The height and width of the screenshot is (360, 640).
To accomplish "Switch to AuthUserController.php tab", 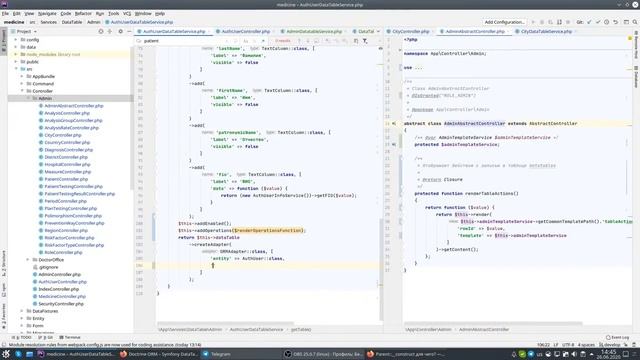I will click(x=245, y=31).
